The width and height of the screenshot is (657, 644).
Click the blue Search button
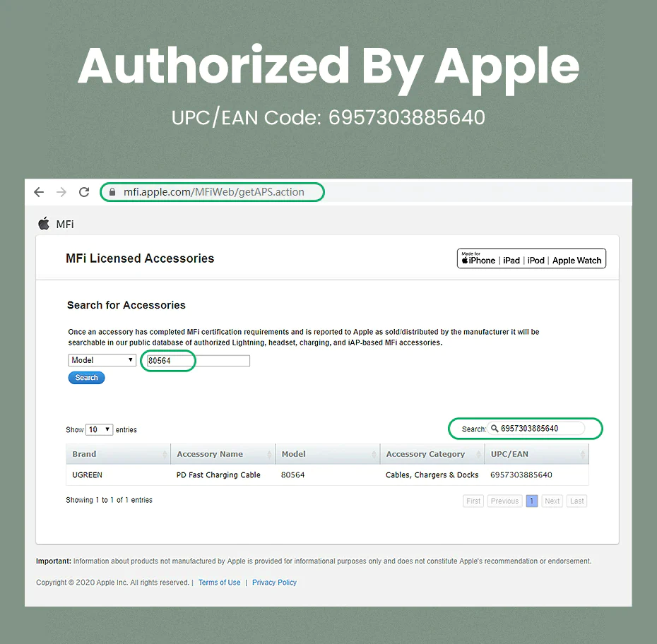(x=86, y=378)
